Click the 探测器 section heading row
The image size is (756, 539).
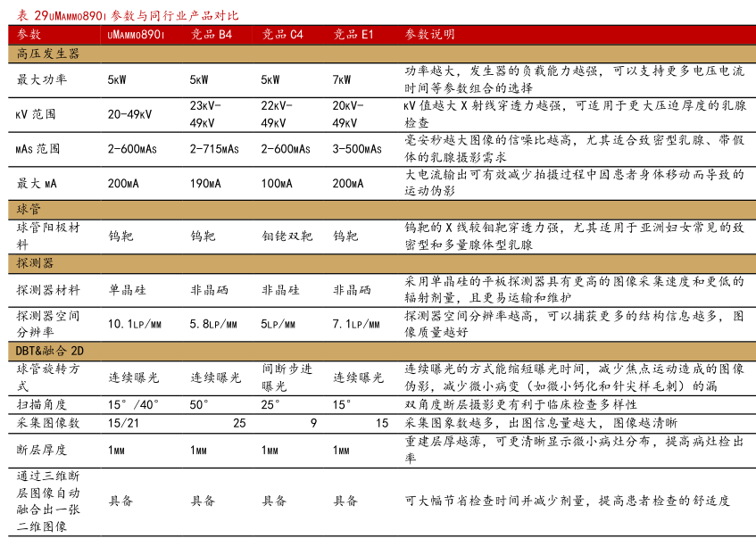pos(36,263)
